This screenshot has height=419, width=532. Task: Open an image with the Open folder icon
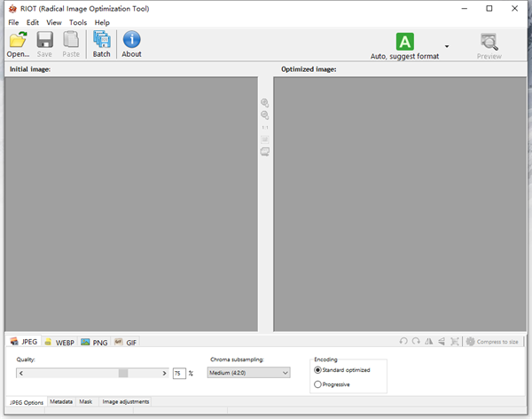coord(18,44)
